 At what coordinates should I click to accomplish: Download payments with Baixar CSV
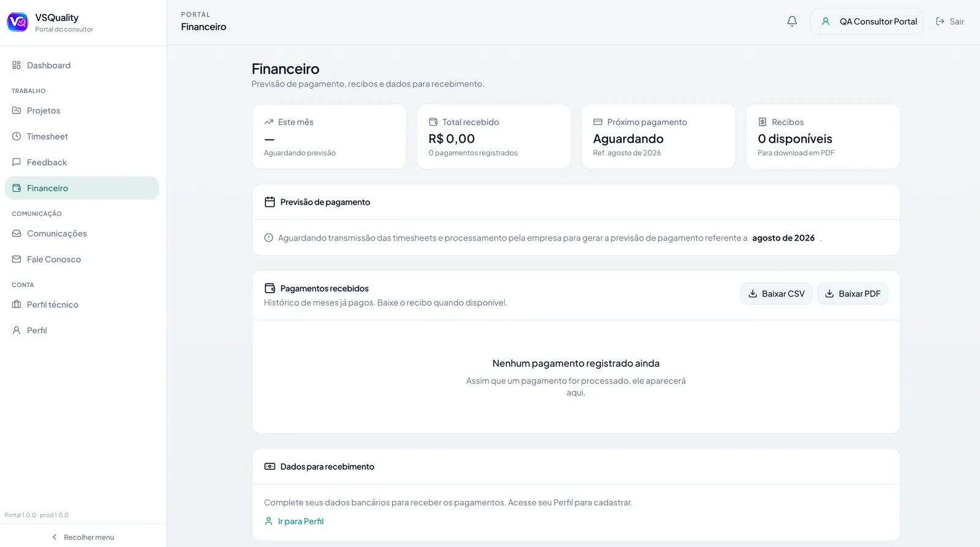click(x=776, y=294)
